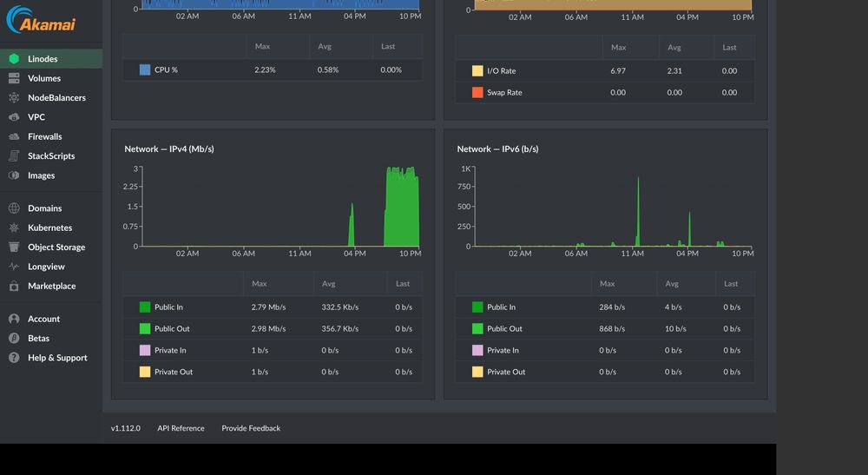The image size is (868, 475).
Task: Click the IPv4 network traffic graph
Action: [280, 207]
